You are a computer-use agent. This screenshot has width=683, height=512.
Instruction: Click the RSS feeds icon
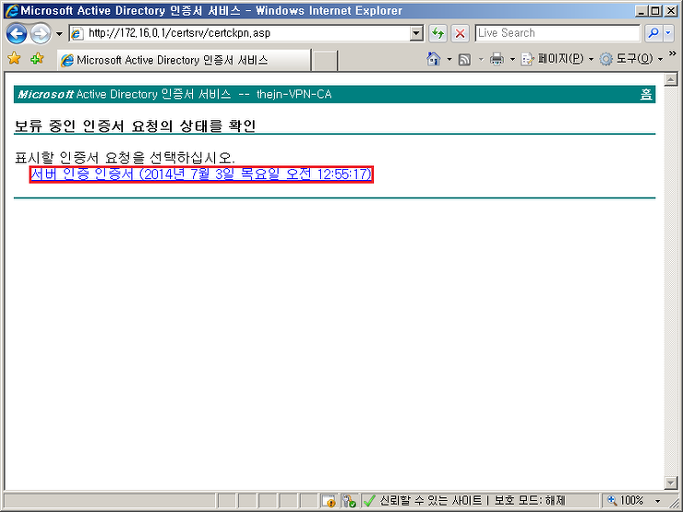464,59
